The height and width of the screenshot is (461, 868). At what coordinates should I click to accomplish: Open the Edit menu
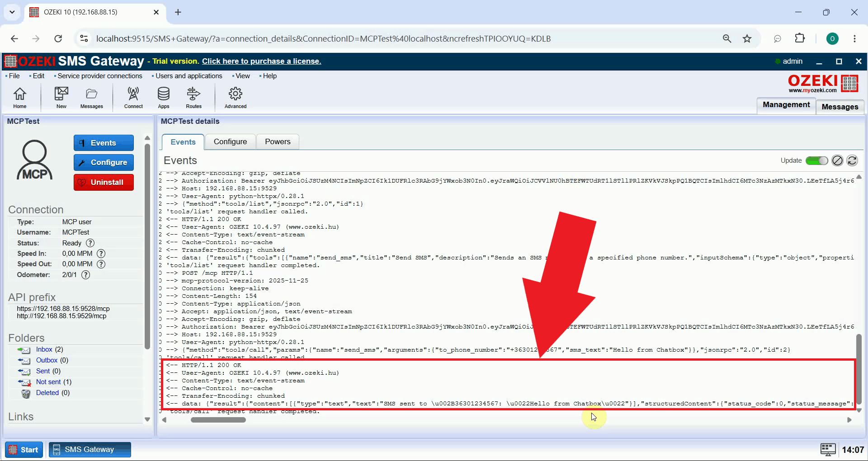[38, 76]
